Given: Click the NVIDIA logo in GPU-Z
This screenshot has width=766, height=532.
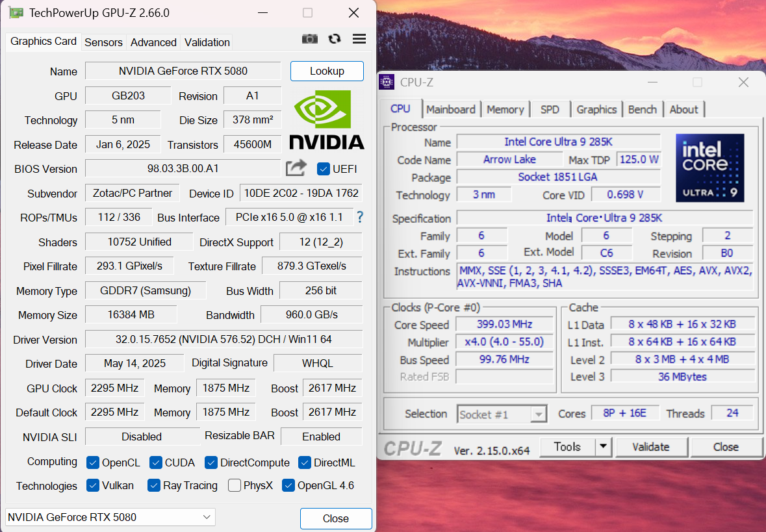Looking at the screenshot, I should tap(326, 120).
